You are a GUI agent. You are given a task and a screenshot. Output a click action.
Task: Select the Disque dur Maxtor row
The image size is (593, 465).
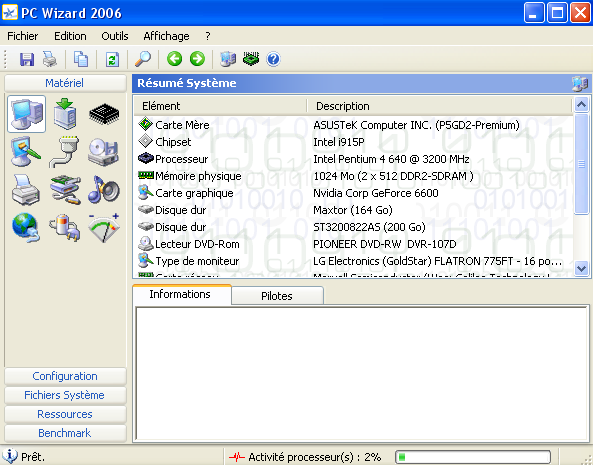[353, 210]
